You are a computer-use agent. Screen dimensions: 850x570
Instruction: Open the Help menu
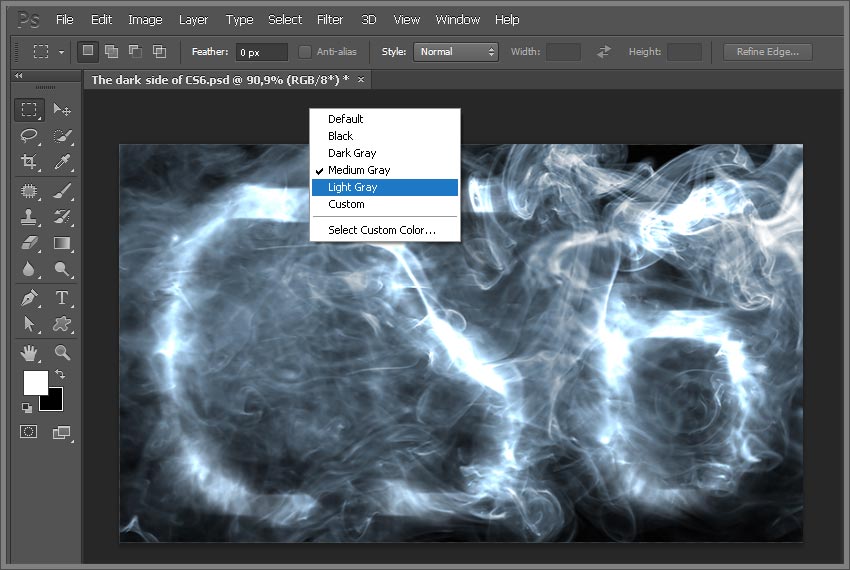(507, 20)
